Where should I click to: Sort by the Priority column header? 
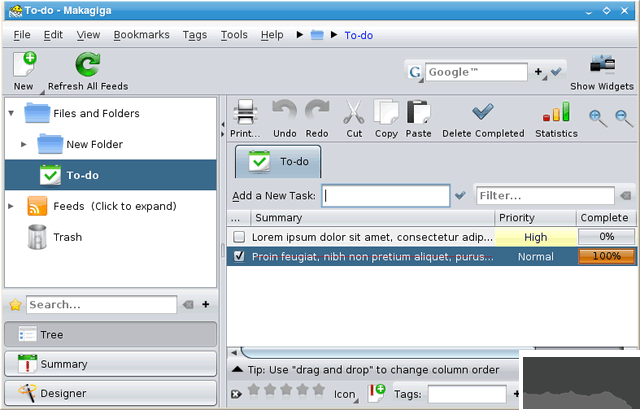536,218
